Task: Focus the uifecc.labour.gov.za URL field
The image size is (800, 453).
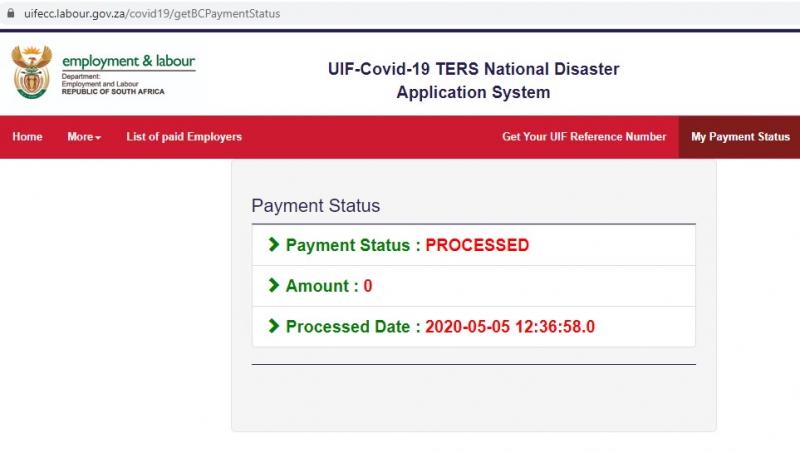Action: click(x=152, y=14)
